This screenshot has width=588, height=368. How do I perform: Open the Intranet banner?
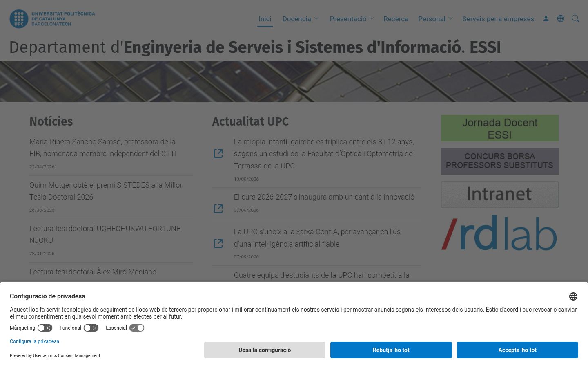click(500, 195)
